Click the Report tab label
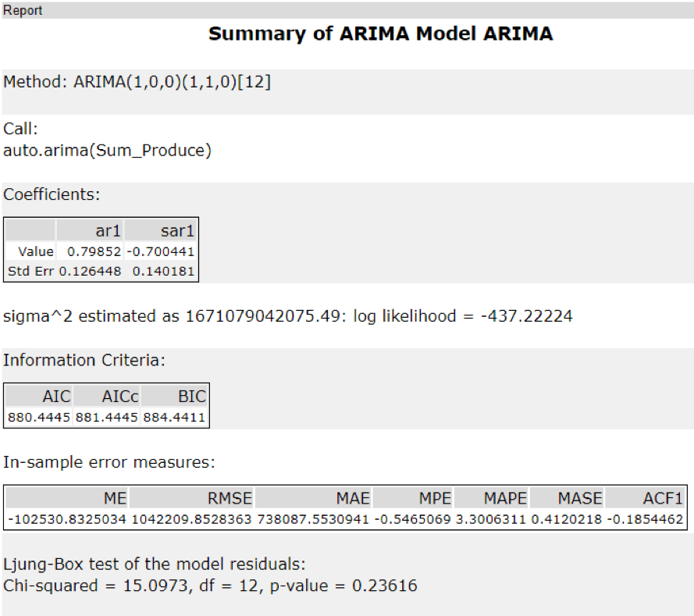Screen dimensions: 694x616 [23, 10]
